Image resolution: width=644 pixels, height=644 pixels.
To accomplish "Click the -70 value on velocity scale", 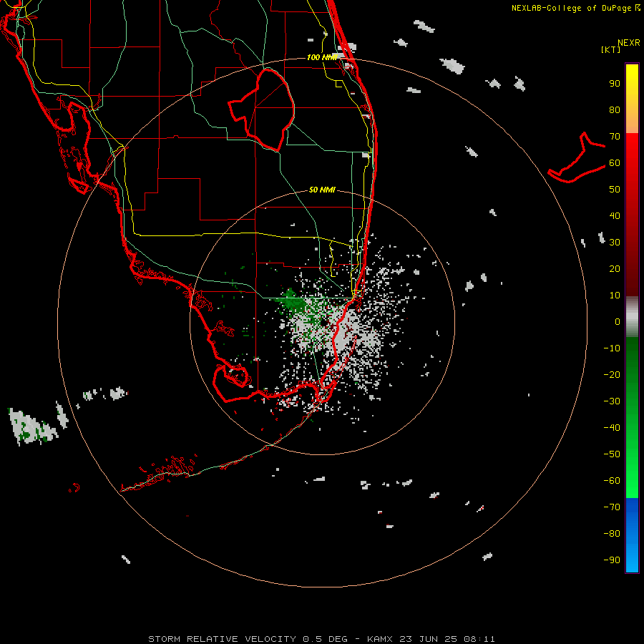I will point(612,507).
